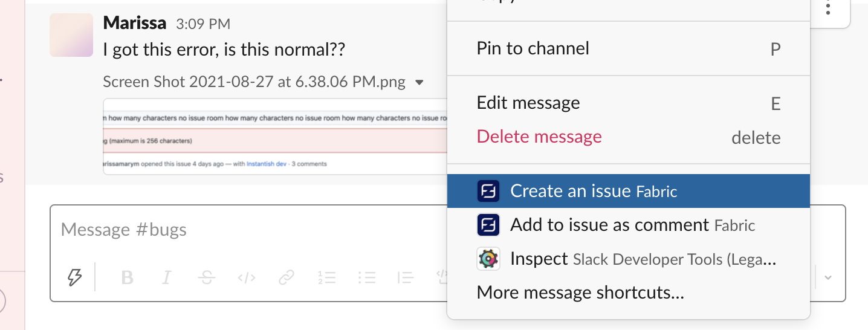Viewport: 868px width, 330px height.
Task: Toggle inline code formatting
Action: [247, 278]
